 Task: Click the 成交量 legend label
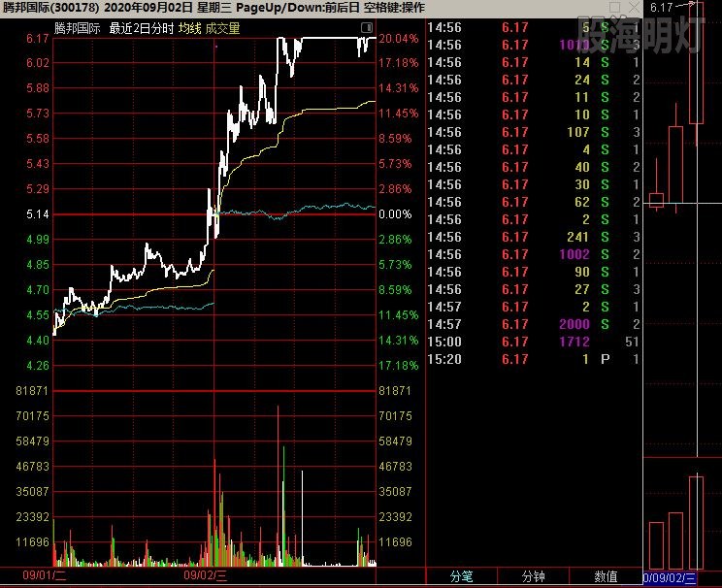click(222, 28)
